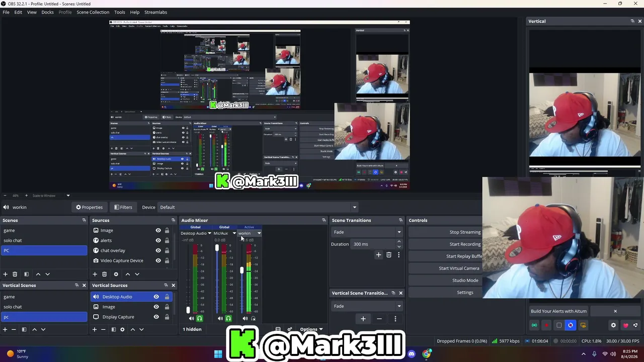Open Chrome from the taskbar
644x362 pixels.
[427, 354]
